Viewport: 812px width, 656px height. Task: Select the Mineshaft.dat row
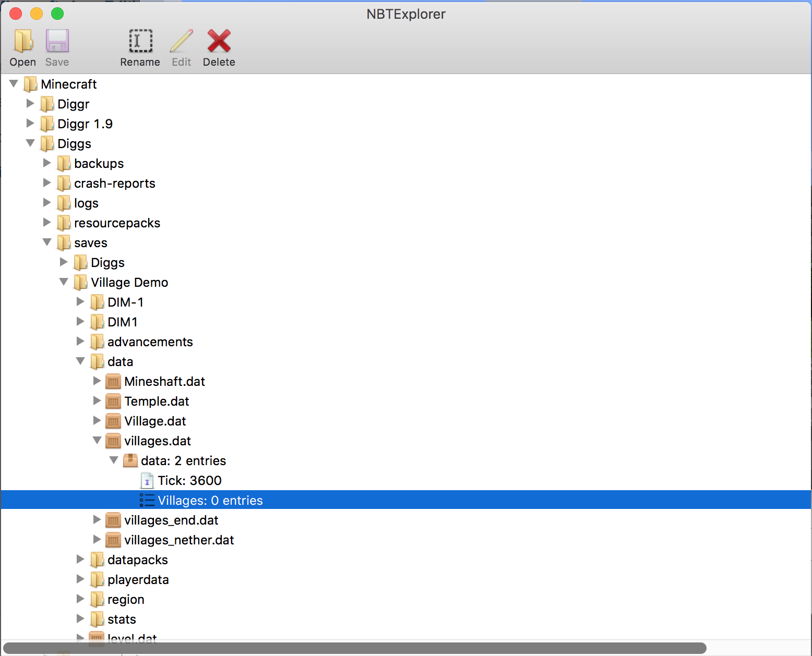click(406, 381)
